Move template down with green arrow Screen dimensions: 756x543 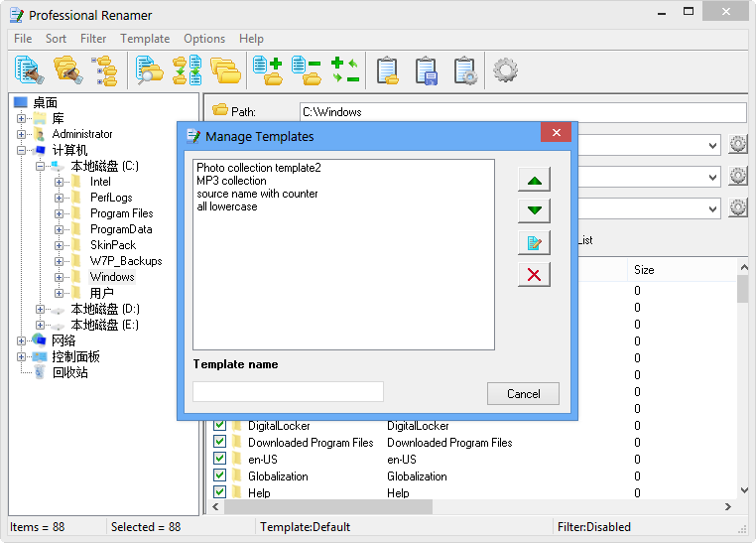534,210
